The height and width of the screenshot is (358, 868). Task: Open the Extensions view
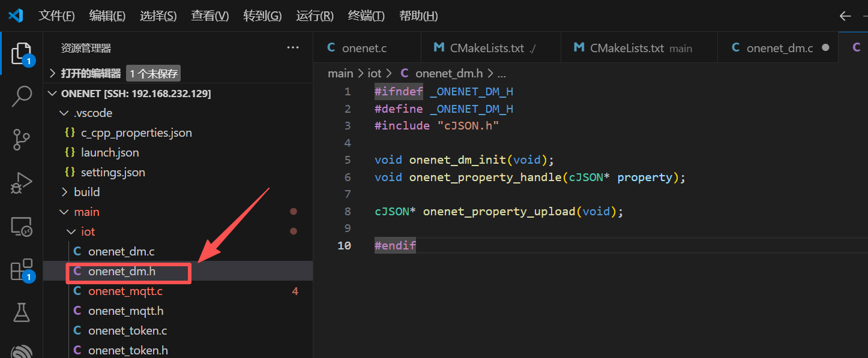pos(21,270)
